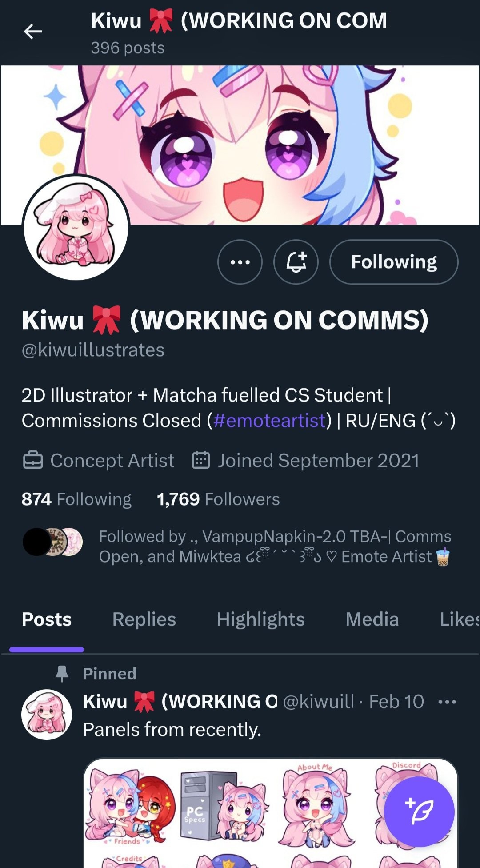Tap the back arrow icon
This screenshot has height=868, width=480.
tap(33, 32)
